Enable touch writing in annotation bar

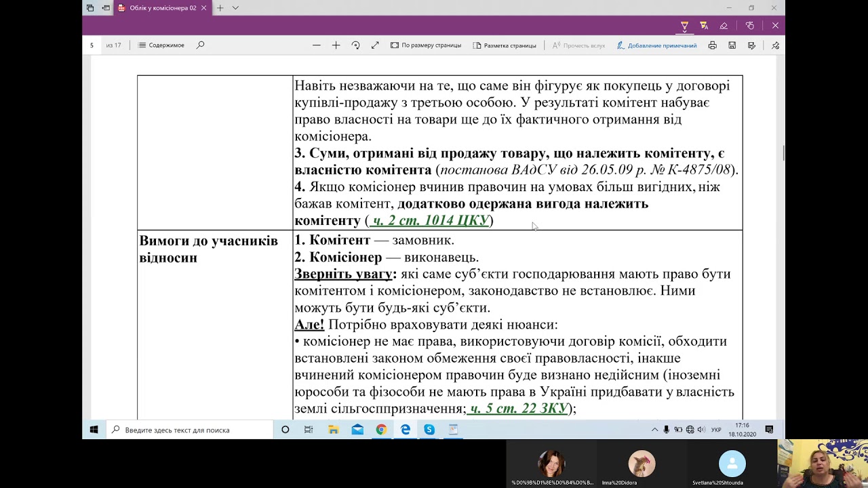749,26
